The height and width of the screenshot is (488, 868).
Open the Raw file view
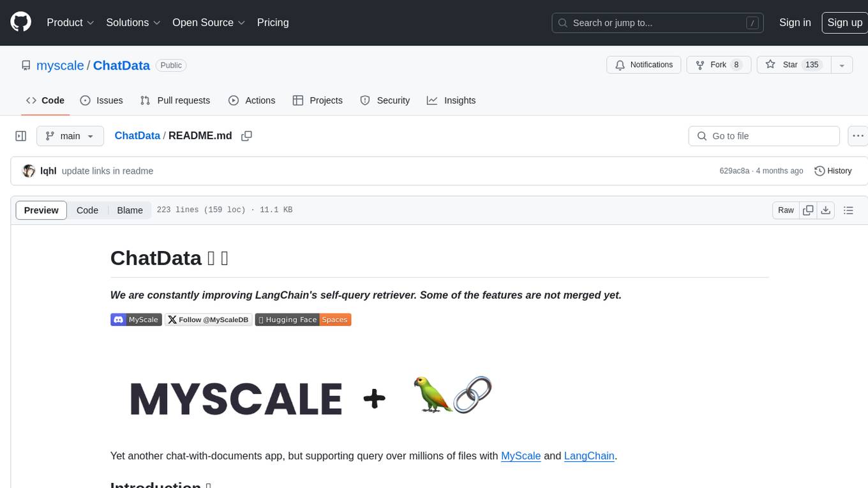(x=786, y=210)
